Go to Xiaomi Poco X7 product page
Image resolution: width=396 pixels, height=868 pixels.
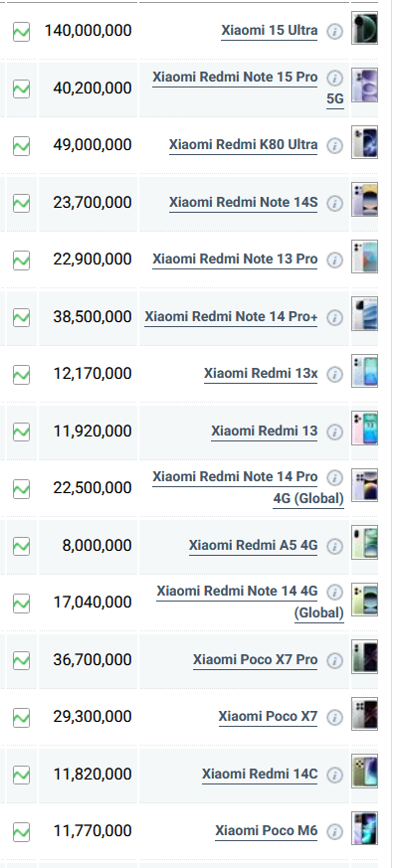tap(268, 716)
